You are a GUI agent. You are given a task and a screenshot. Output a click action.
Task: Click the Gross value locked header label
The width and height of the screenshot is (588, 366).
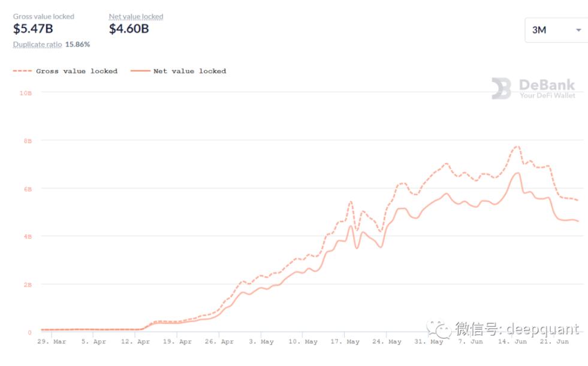[44, 17]
